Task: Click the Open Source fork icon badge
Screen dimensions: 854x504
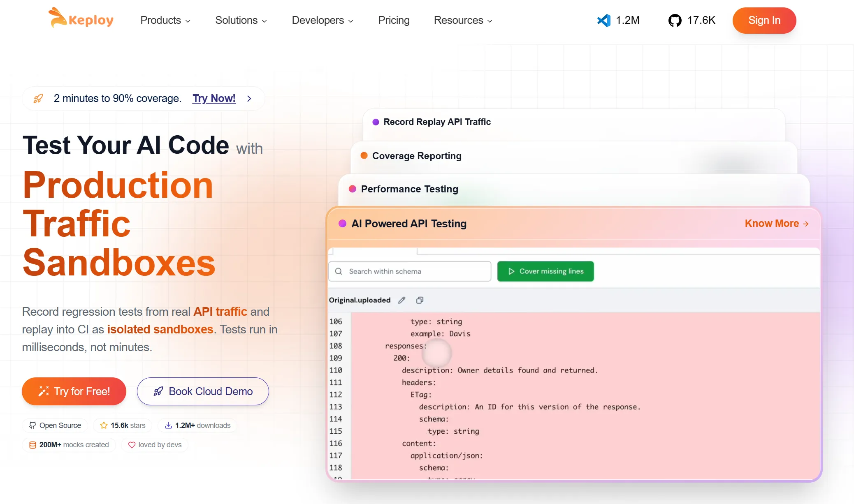Action: 32,425
